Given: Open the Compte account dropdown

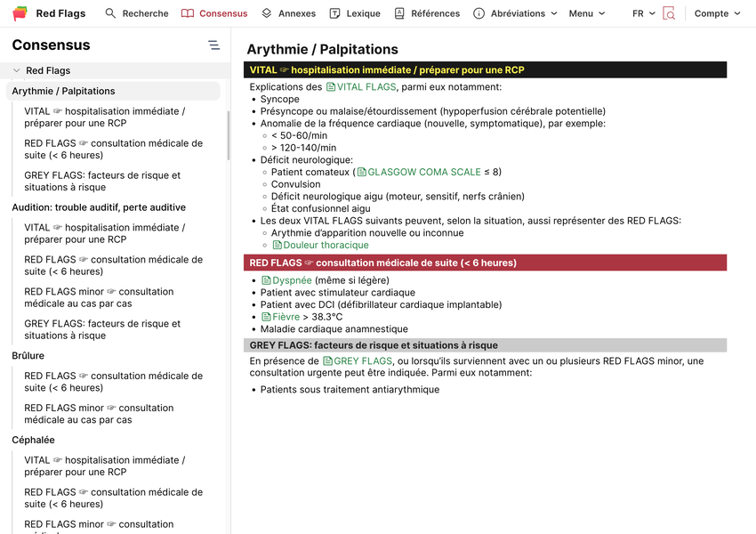Looking at the screenshot, I should pos(717,13).
